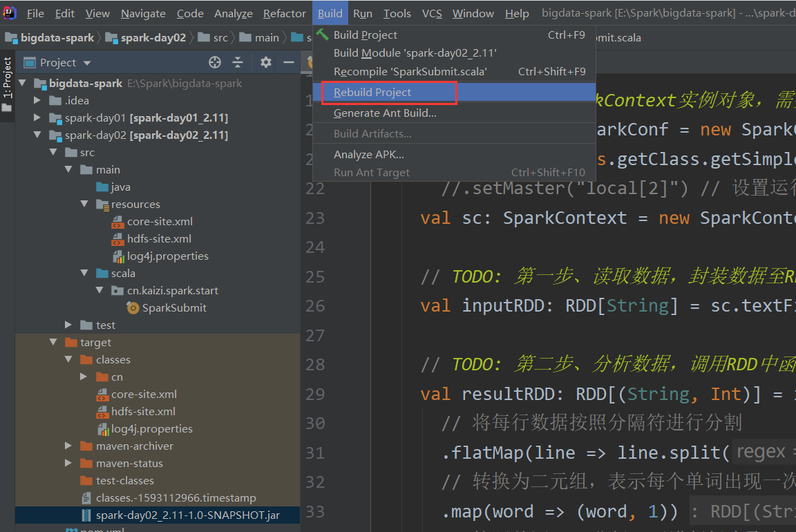796x532 pixels.
Task: Click the target folder icon
Action: [71, 343]
